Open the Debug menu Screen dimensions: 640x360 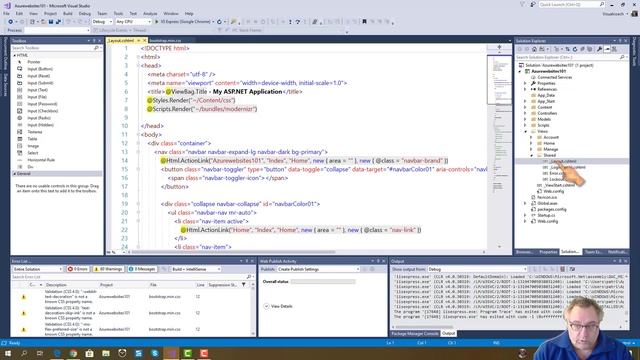84,13
